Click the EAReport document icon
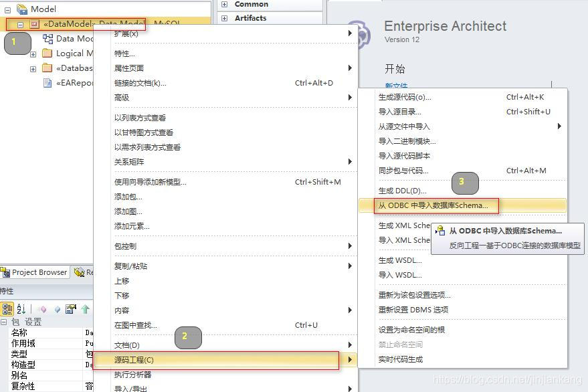 click(x=47, y=83)
